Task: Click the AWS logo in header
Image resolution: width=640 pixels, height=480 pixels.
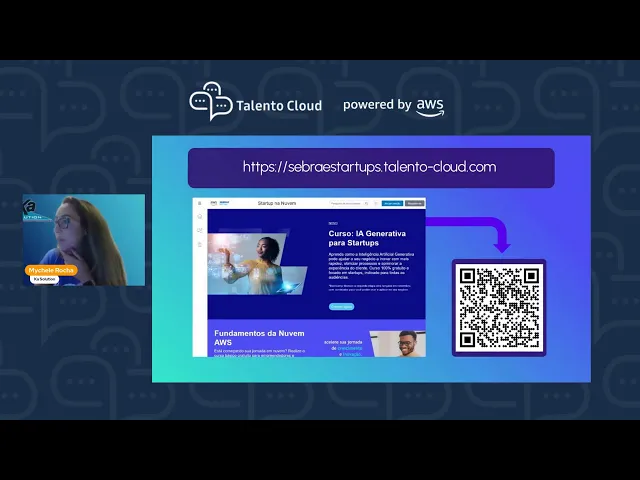Action: point(430,108)
